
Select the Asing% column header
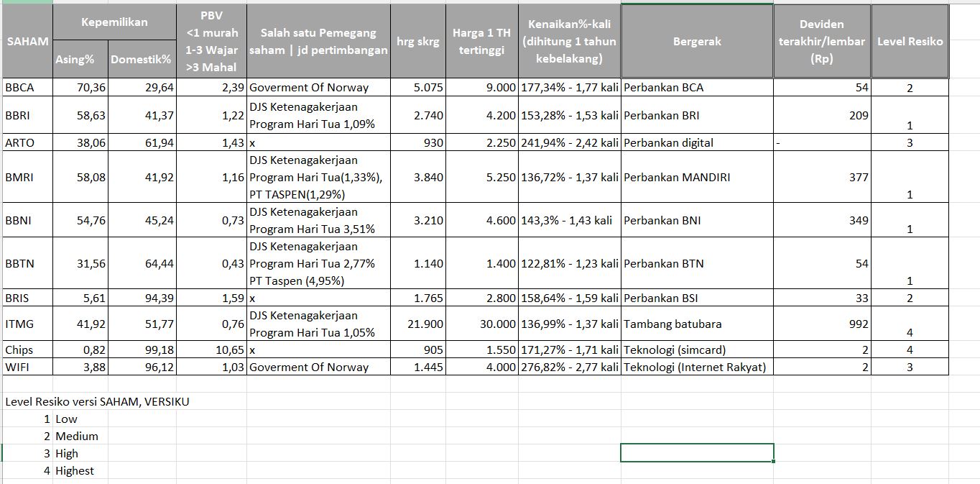click(80, 59)
